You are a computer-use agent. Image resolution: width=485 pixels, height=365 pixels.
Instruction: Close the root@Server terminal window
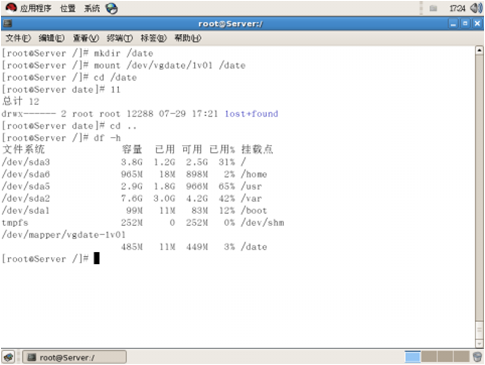[477, 24]
